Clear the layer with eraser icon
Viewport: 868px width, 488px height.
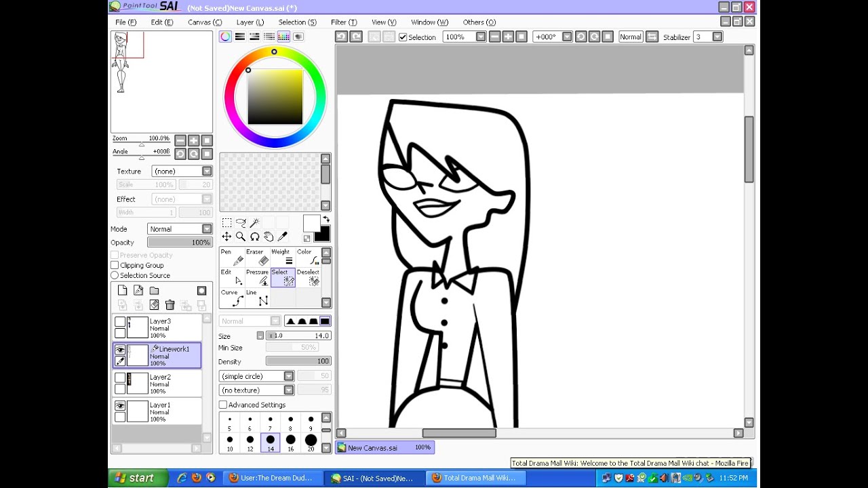click(155, 306)
